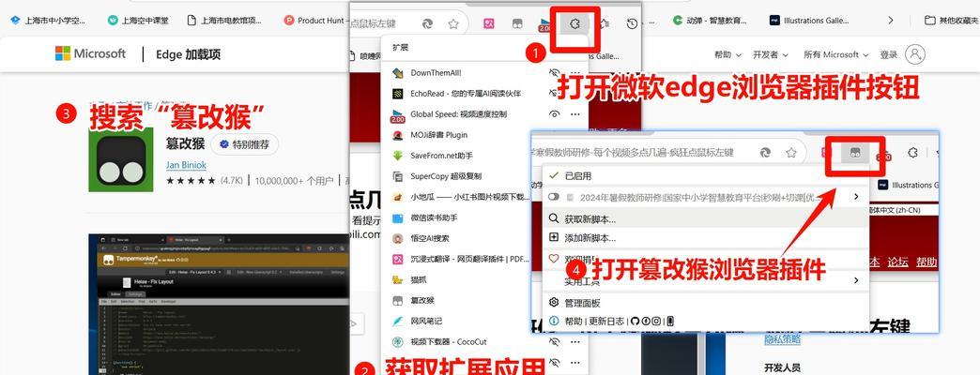Open the 开发者 dropdown menu
Viewport: 980px width, 375px height.
770,54
